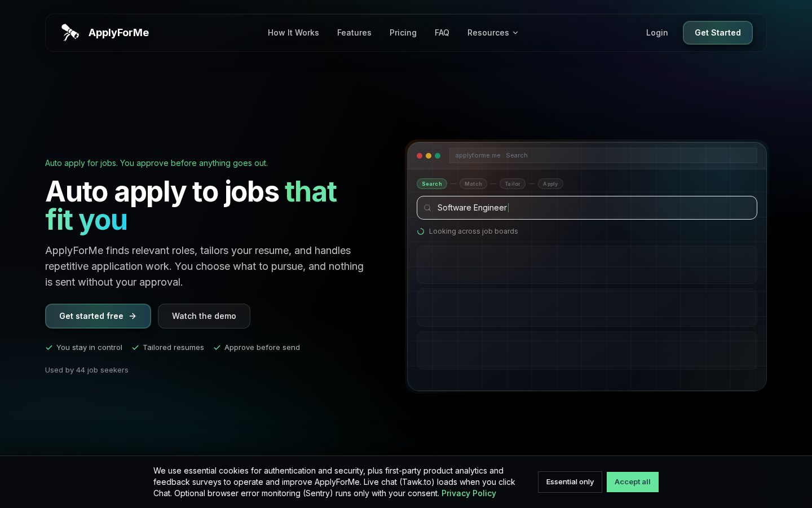Choose Essential only cookies

coord(570,482)
